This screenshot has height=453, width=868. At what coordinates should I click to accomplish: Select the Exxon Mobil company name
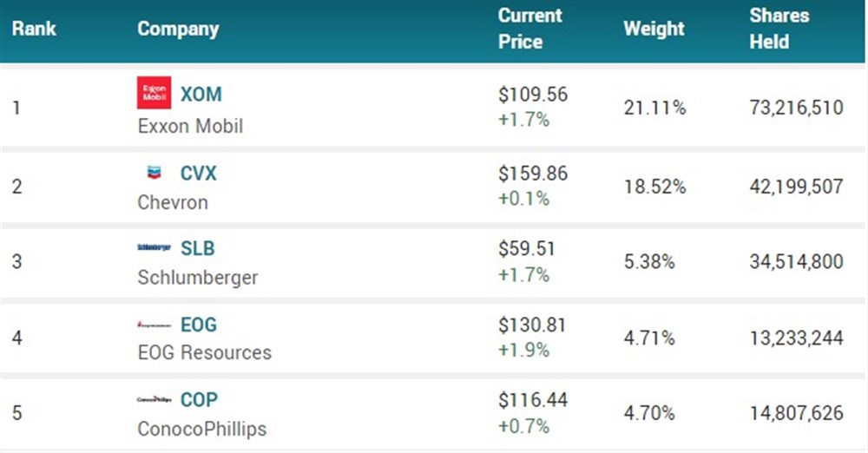point(190,126)
